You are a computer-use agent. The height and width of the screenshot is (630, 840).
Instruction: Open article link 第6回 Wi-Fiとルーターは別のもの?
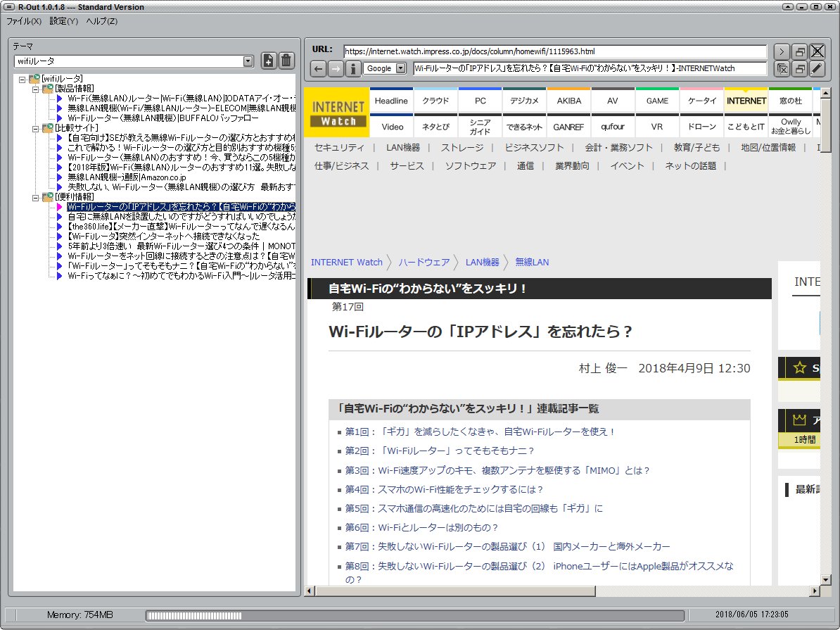pyautogui.click(x=421, y=528)
